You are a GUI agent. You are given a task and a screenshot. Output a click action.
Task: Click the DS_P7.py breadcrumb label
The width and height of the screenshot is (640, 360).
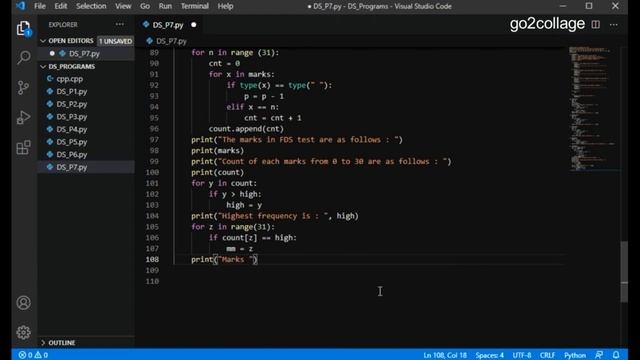(171, 41)
